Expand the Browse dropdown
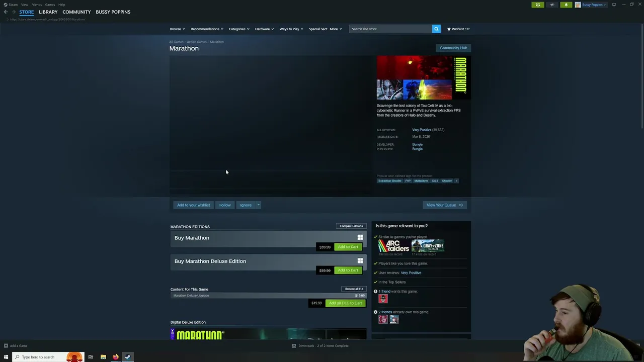The width and height of the screenshot is (644, 362). click(177, 29)
